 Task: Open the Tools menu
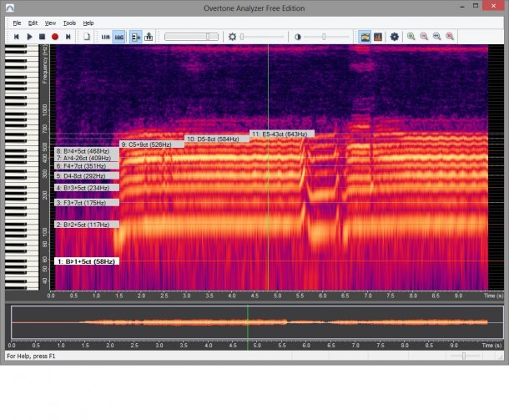69,23
